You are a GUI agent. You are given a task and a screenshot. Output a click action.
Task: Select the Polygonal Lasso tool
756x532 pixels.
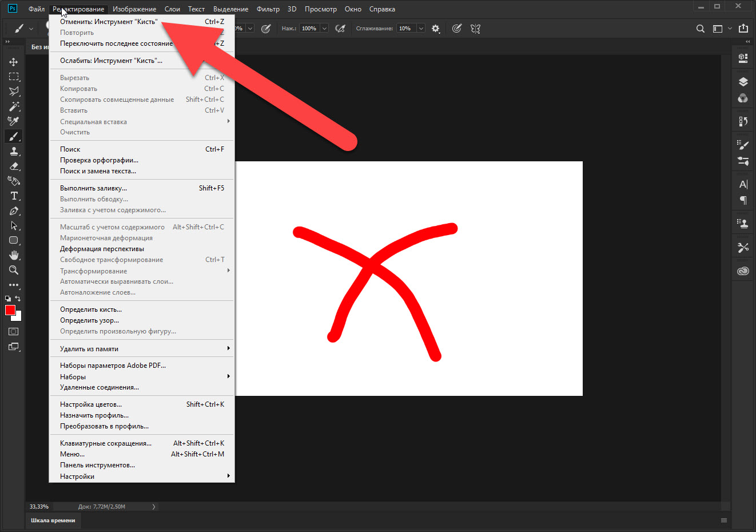click(x=14, y=92)
